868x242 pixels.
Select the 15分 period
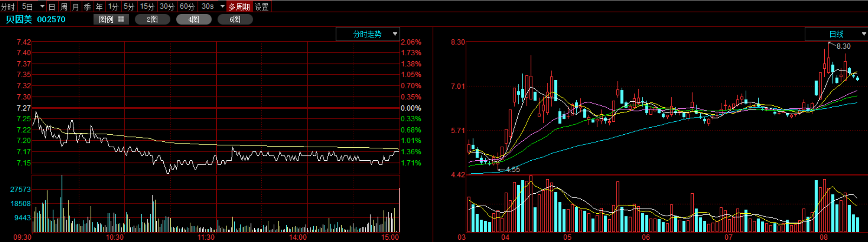(x=147, y=7)
